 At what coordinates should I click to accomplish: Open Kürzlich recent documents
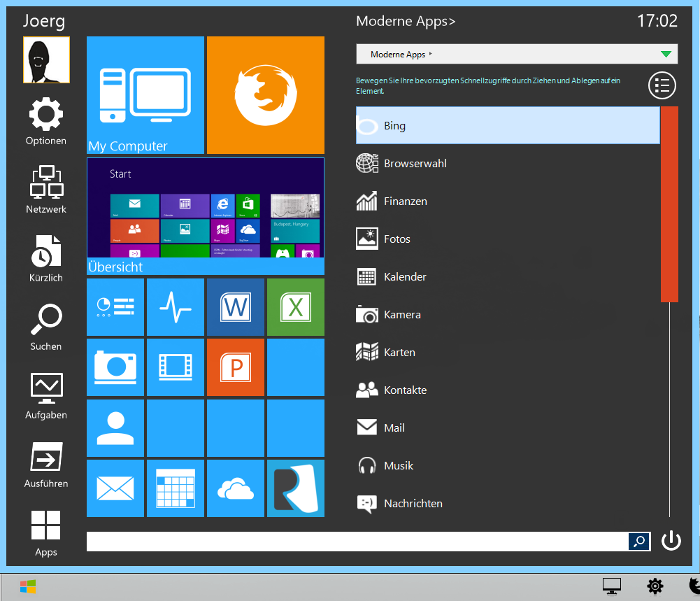[46, 259]
